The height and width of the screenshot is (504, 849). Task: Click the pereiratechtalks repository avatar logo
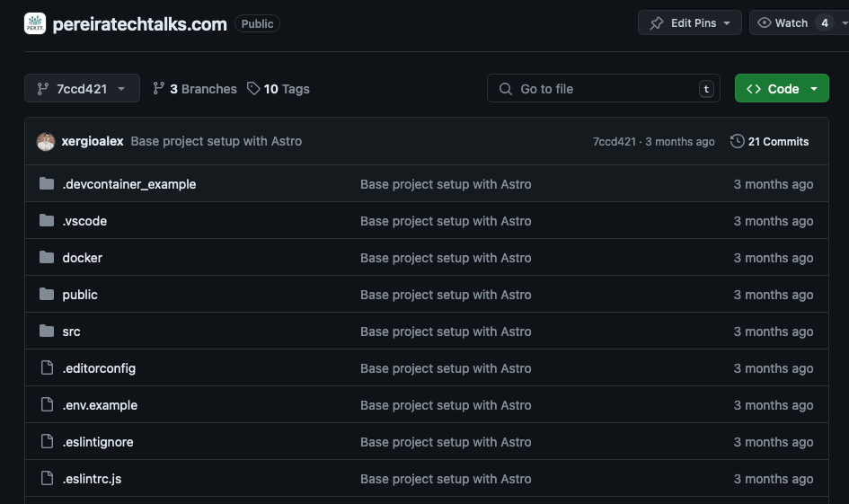pos(35,23)
